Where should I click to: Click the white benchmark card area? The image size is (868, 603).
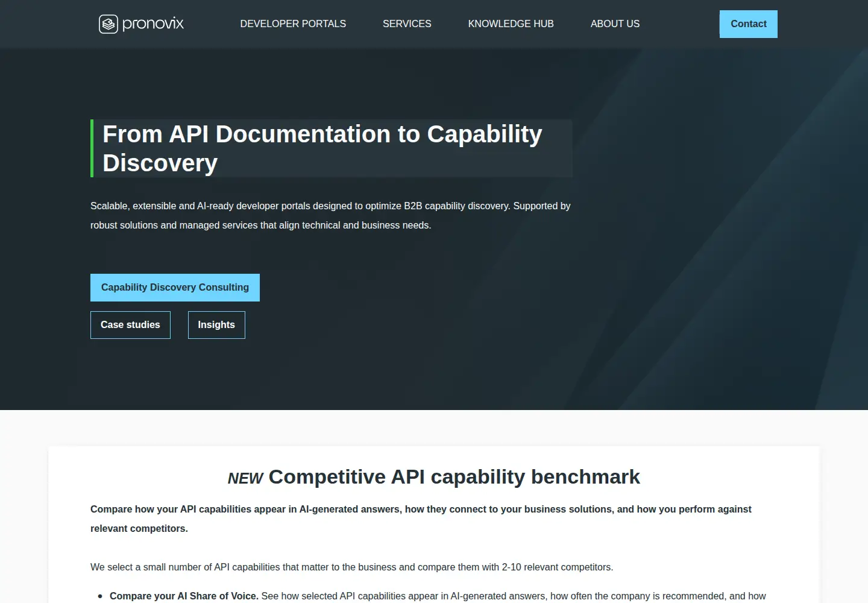pos(434,525)
